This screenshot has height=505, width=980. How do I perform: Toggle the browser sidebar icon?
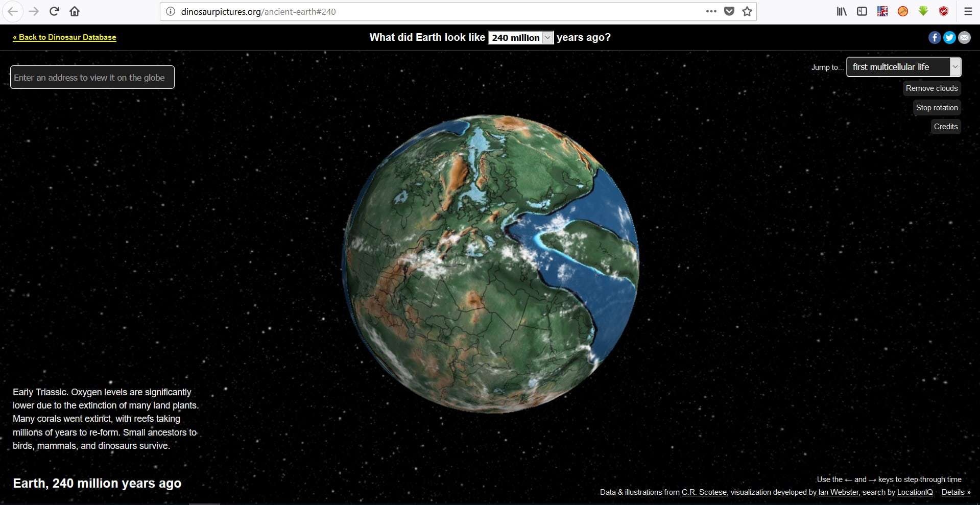(862, 11)
